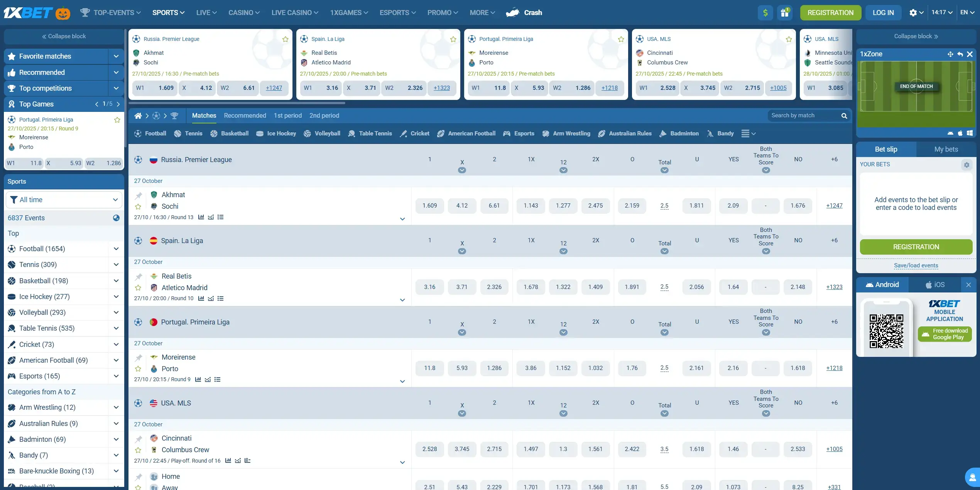Image resolution: width=980 pixels, height=490 pixels.
Task: Detach the 1xZone widget with the move icon
Action: pos(950,54)
